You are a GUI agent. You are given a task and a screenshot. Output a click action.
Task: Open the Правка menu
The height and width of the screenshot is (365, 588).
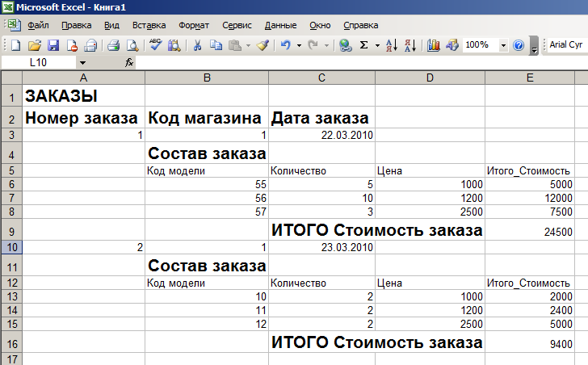(77, 25)
